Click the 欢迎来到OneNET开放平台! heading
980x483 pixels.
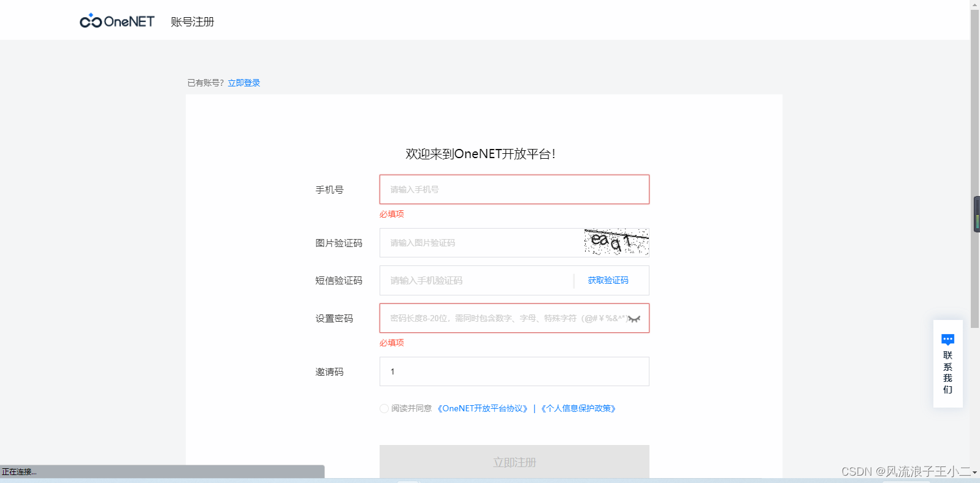coord(481,154)
